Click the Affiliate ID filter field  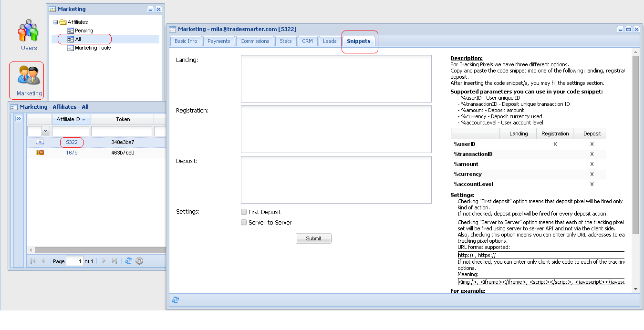71,131
